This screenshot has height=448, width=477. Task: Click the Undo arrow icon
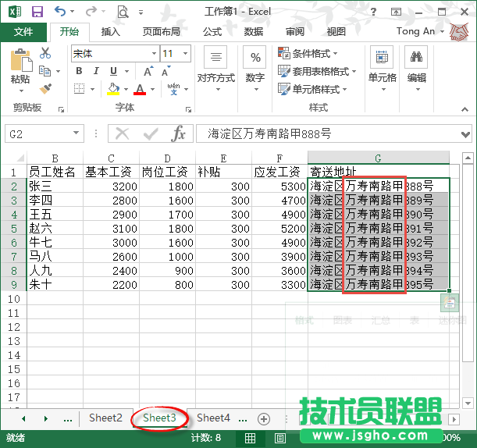pyautogui.click(x=60, y=12)
